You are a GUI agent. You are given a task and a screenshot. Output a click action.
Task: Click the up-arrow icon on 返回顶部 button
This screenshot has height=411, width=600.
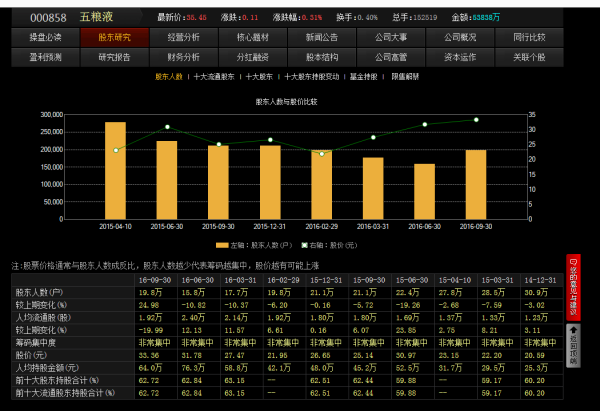coord(573,330)
